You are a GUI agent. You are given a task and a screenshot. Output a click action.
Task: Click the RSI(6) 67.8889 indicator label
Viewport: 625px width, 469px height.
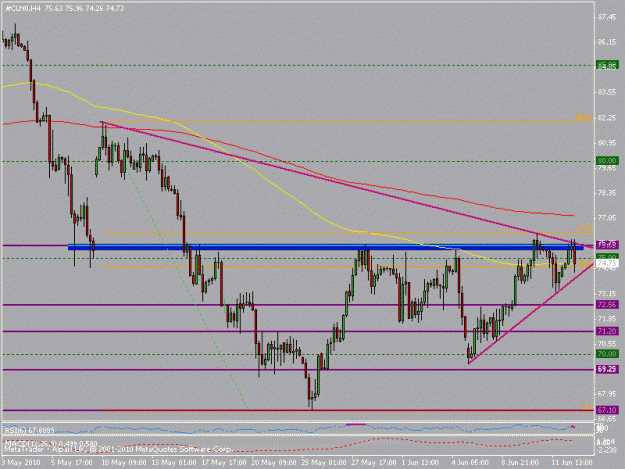point(29,430)
